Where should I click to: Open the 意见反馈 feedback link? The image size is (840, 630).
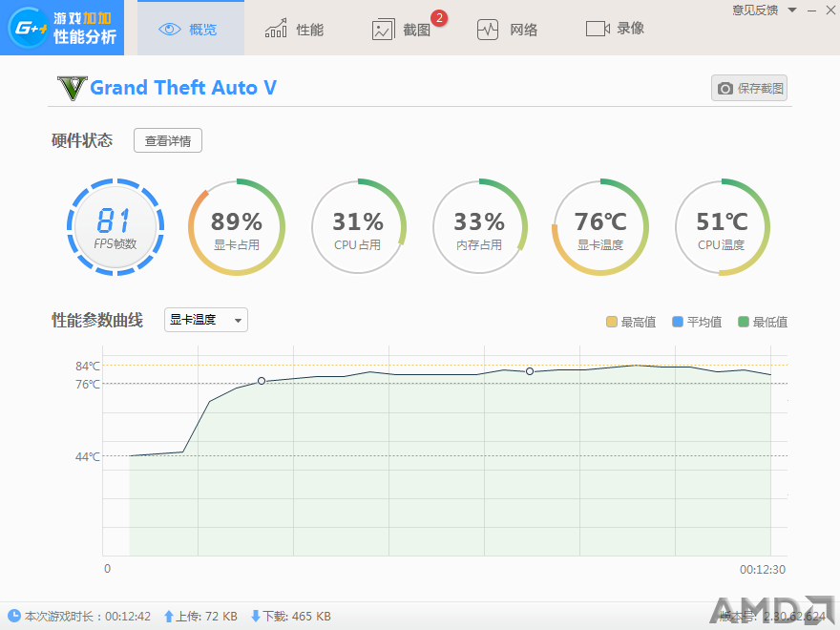(x=755, y=10)
